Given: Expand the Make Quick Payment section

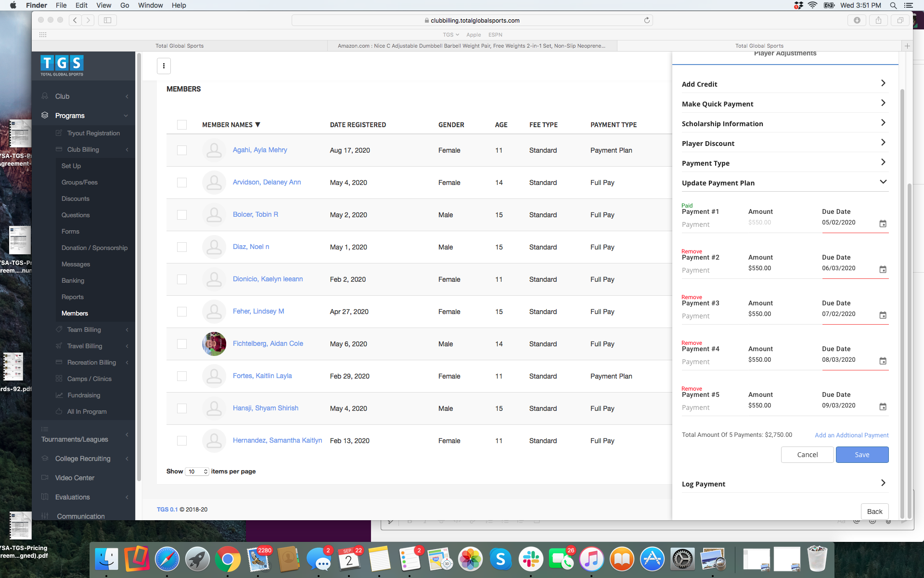Looking at the screenshot, I should [x=785, y=104].
